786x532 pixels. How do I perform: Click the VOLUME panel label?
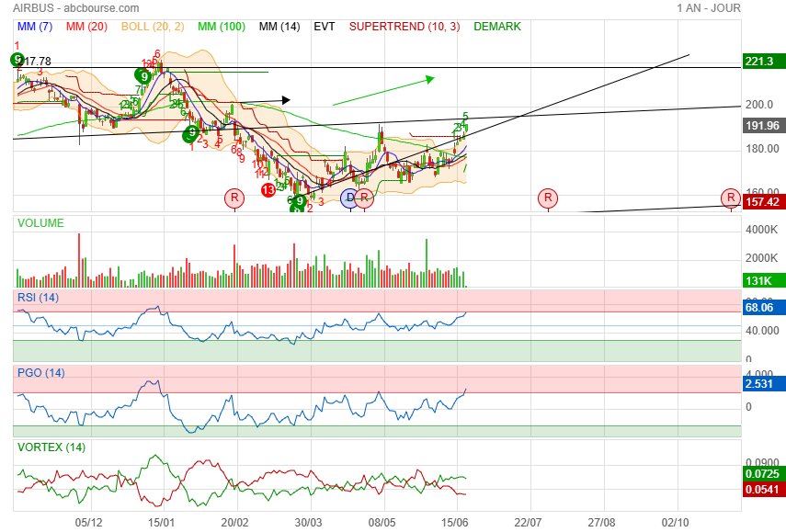(x=40, y=223)
